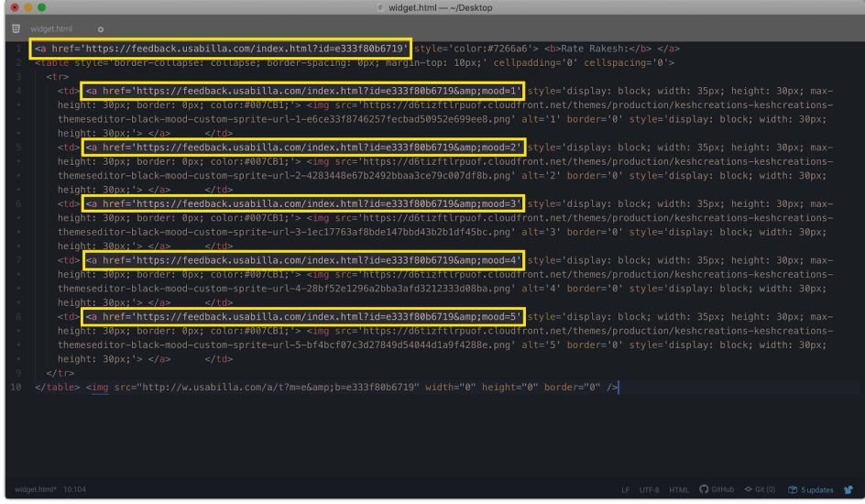
Task: Select the widget.html editor tab
Action: pyautogui.click(x=50, y=29)
